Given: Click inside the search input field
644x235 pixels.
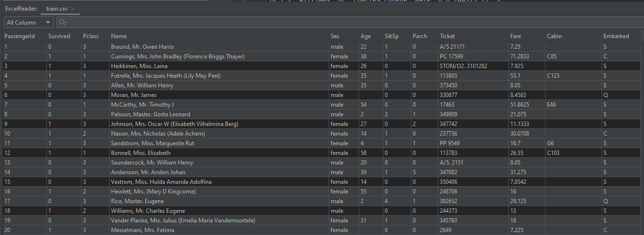Looking at the screenshot, I should pyautogui.click(x=338, y=23).
